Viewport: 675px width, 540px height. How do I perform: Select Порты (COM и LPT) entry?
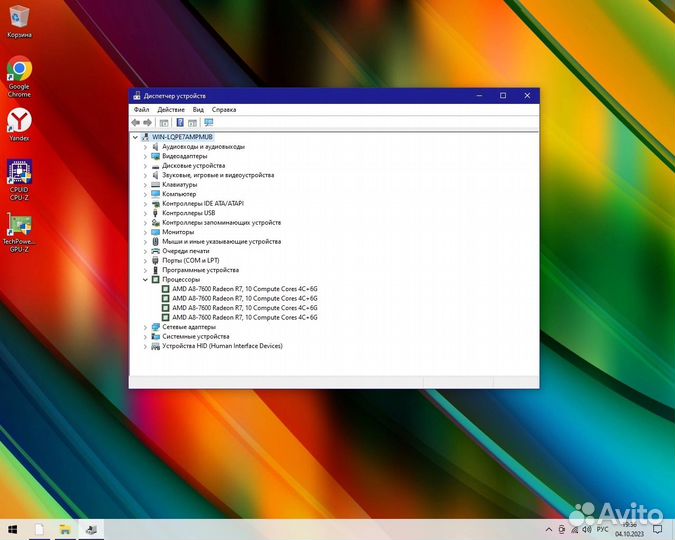191,261
